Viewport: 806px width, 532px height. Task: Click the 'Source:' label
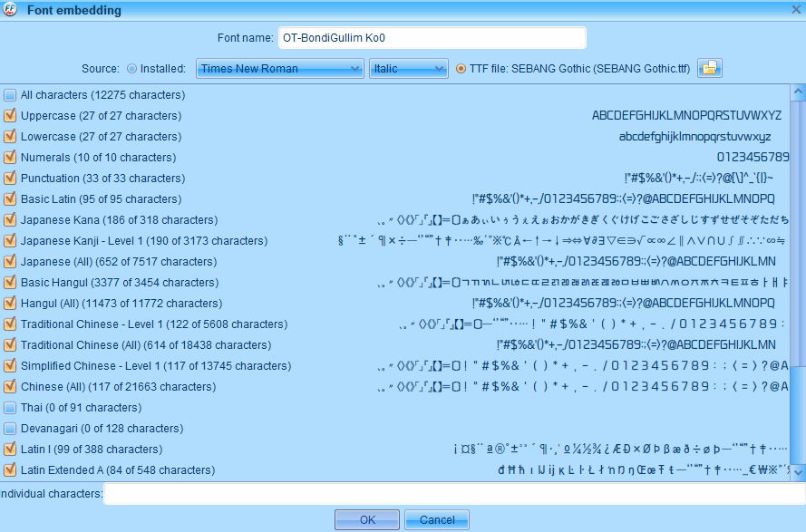point(101,68)
